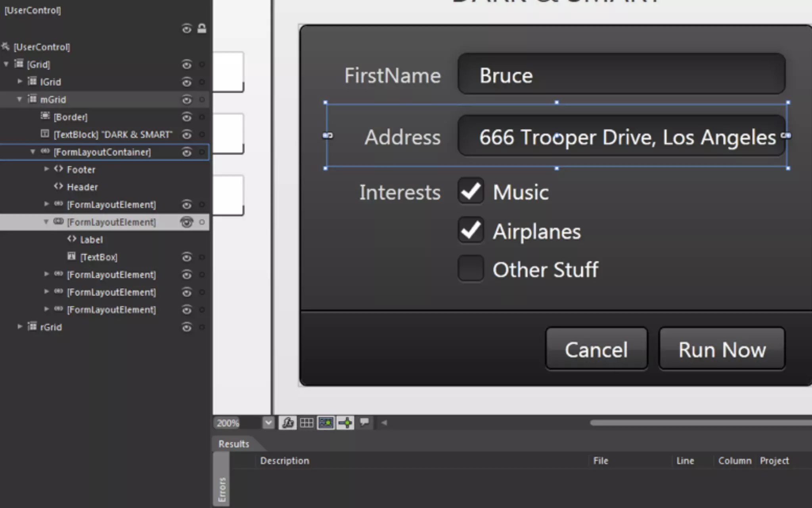The image size is (812, 508).
Task: Expand the rGrid tree node
Action: point(19,327)
